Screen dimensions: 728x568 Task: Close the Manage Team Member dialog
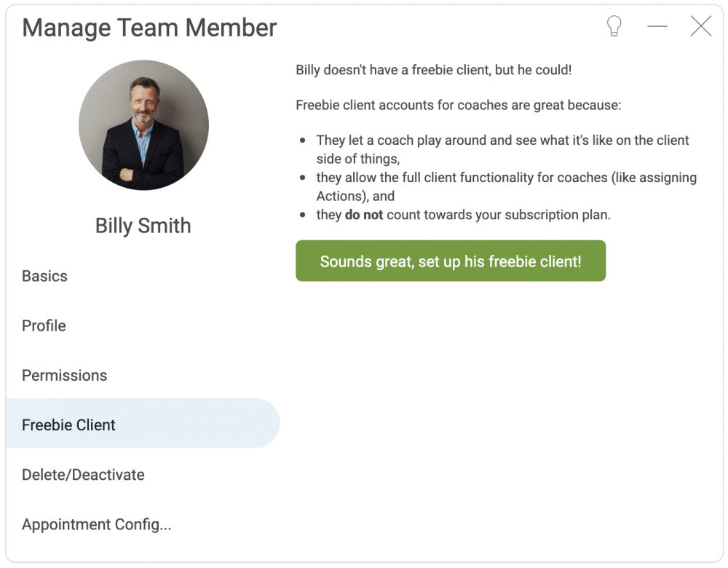point(700,26)
